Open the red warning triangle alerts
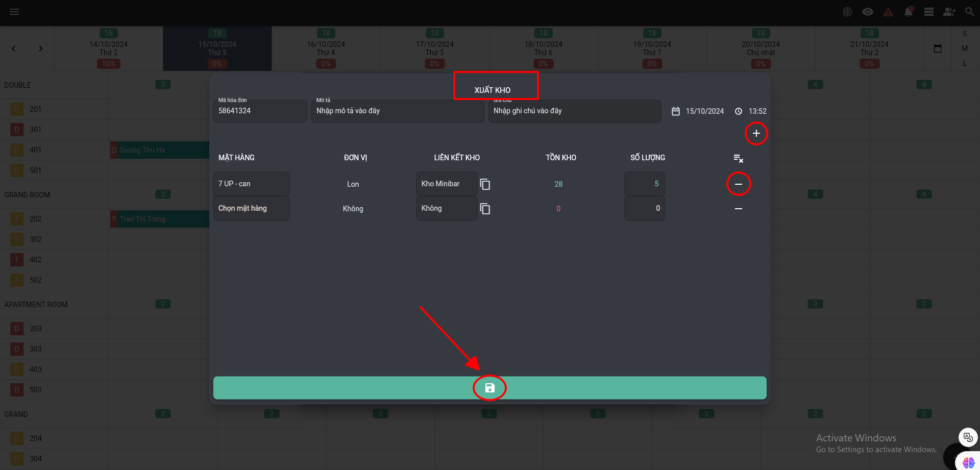 tap(888, 12)
